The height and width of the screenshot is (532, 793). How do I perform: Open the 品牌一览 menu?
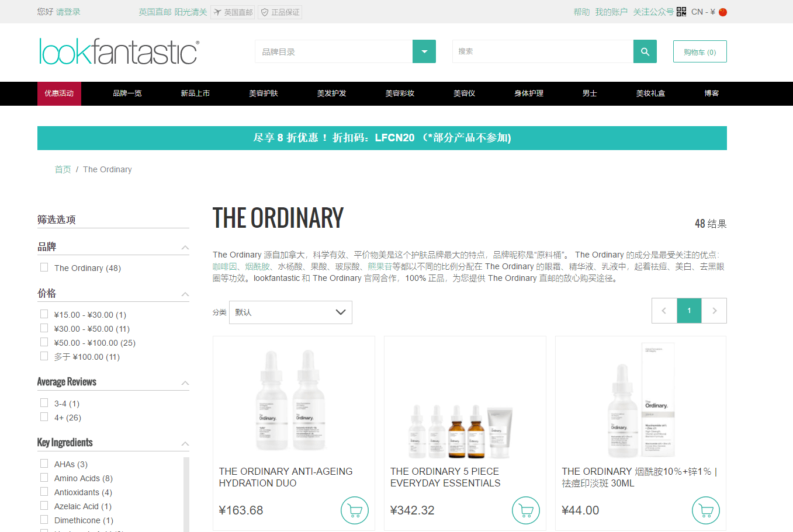coord(127,93)
